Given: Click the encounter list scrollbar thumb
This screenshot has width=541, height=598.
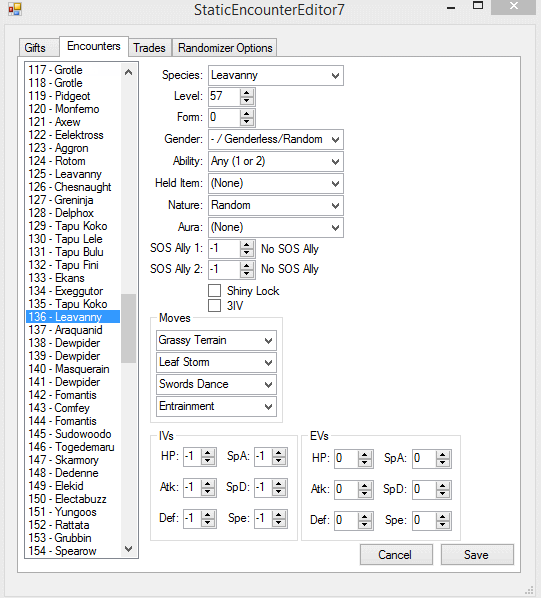Looking at the screenshot, I should [x=128, y=328].
